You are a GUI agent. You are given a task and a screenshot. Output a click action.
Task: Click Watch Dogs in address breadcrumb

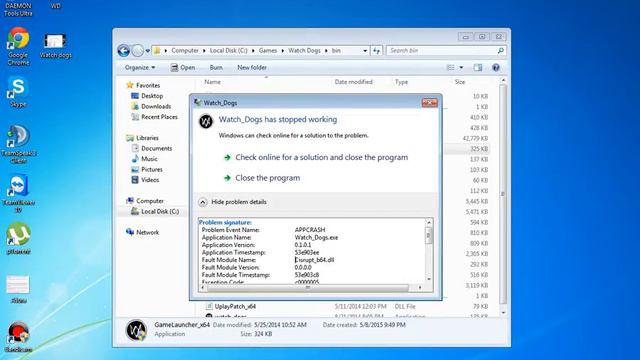(304, 51)
